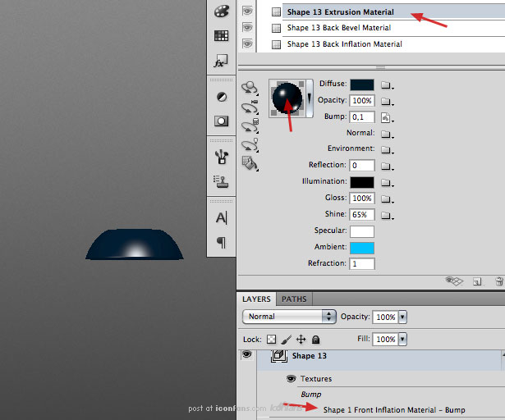Click the Illumination black color swatch
The width and height of the screenshot is (505, 420).
[x=362, y=182]
